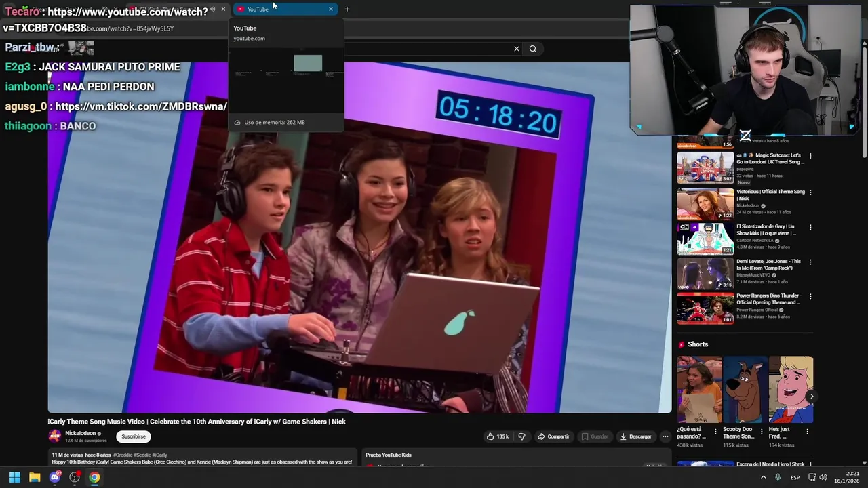Open agusg_0's TikTok link in chat
868x488 pixels.
pyautogui.click(x=141, y=106)
